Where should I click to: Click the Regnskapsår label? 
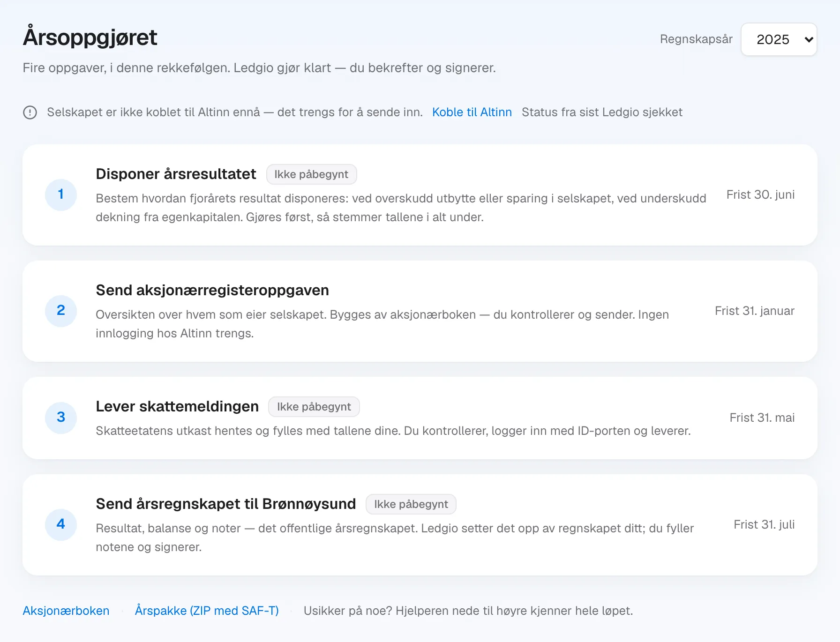696,39
